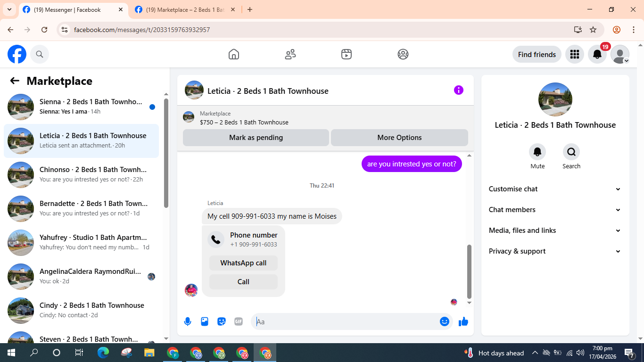Open Chrome tab search dropdown arrow
Viewport: 644px width, 362px height.
coord(9,9)
